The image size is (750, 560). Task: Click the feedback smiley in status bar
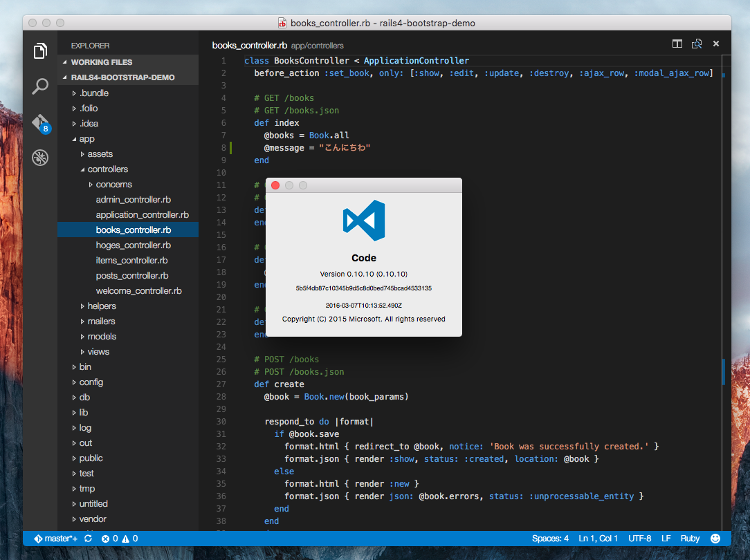715,538
